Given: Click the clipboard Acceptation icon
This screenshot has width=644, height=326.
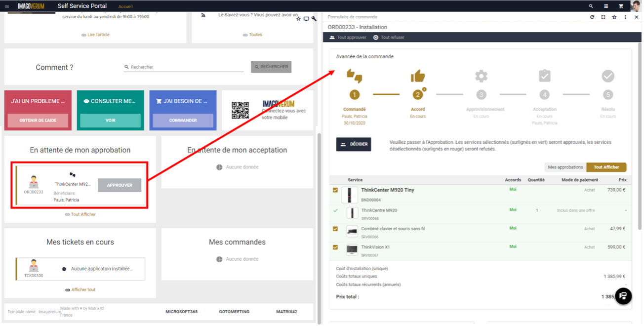Looking at the screenshot, I should pos(544,76).
